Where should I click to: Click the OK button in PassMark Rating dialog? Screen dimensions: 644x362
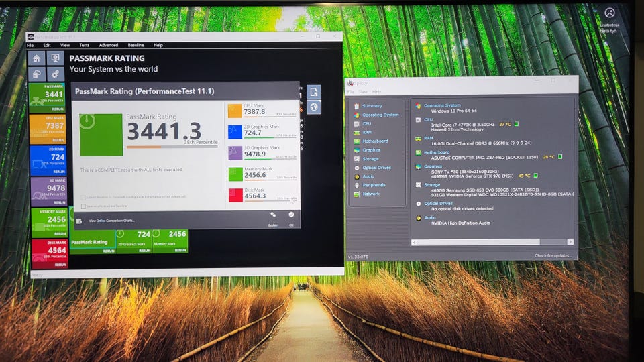tap(291, 219)
